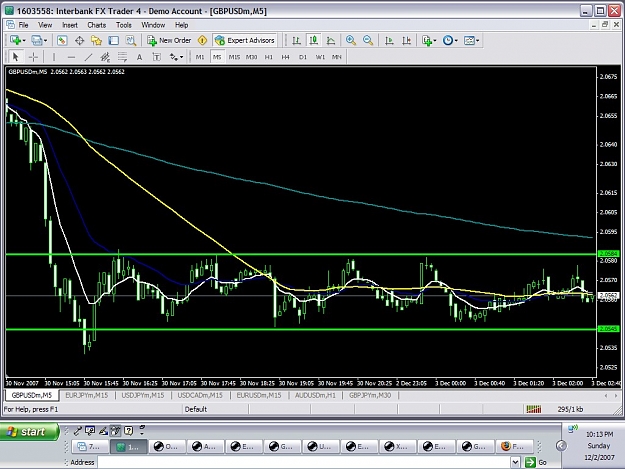Image resolution: width=625 pixels, height=469 pixels.
Task: Open the Charts menu
Action: [96, 25]
